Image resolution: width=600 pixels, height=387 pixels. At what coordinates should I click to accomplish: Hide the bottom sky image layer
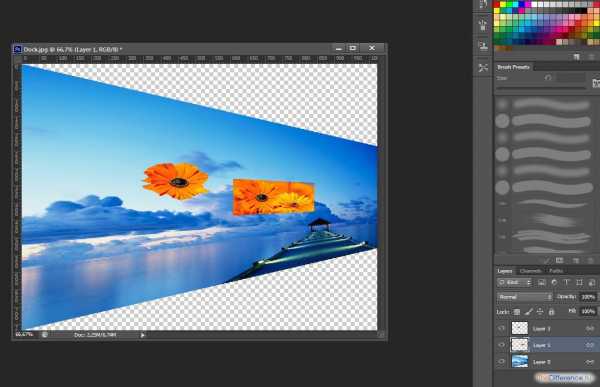coord(502,362)
